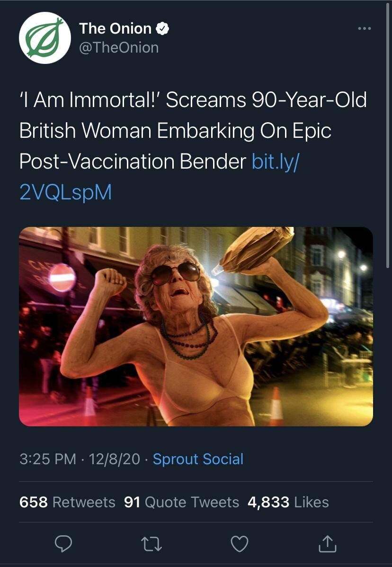Click the blue verified badge

coord(163,29)
